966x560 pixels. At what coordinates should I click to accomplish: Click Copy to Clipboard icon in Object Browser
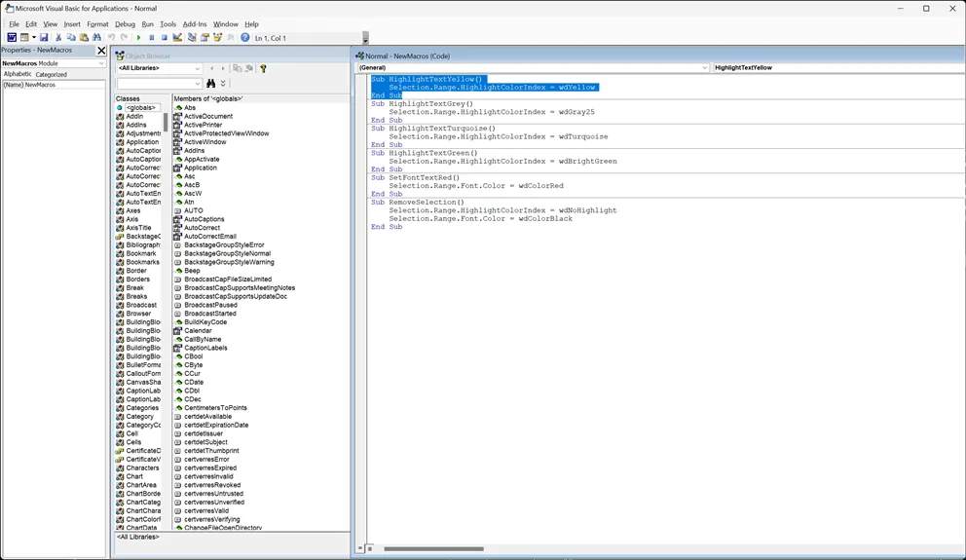238,68
